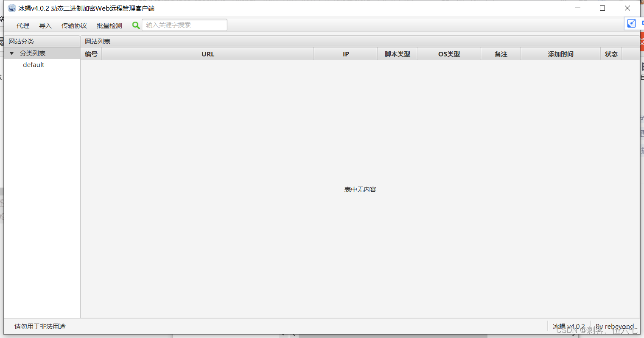This screenshot has width=644, height=338.
Task: Collapse the 分类列表 tree node
Action: [x=11, y=53]
